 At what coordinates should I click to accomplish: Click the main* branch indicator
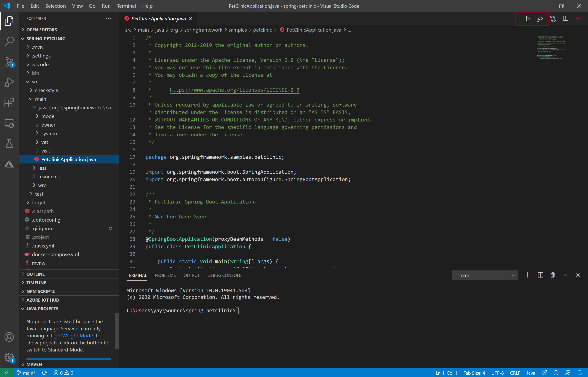(x=26, y=373)
